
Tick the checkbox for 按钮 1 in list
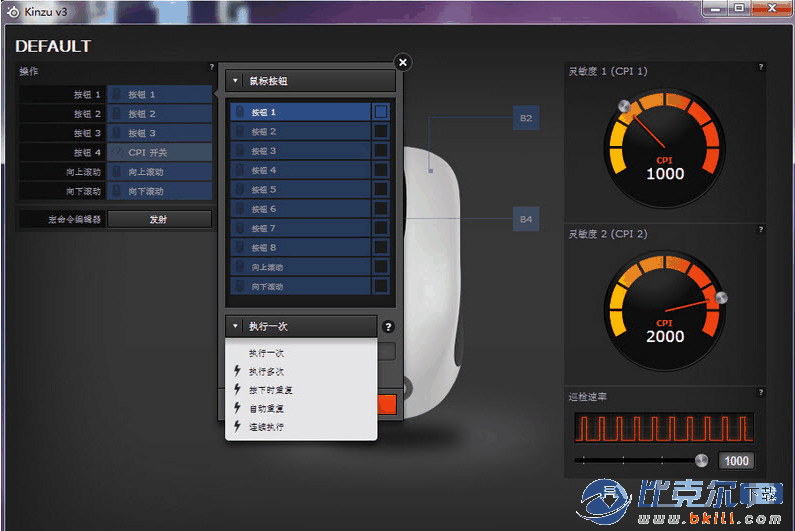coord(381,113)
